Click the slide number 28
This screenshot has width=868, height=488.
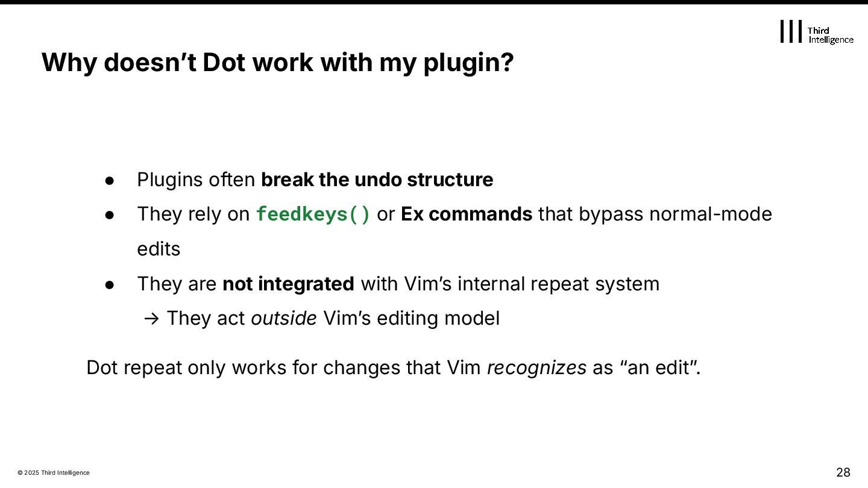tap(843, 472)
